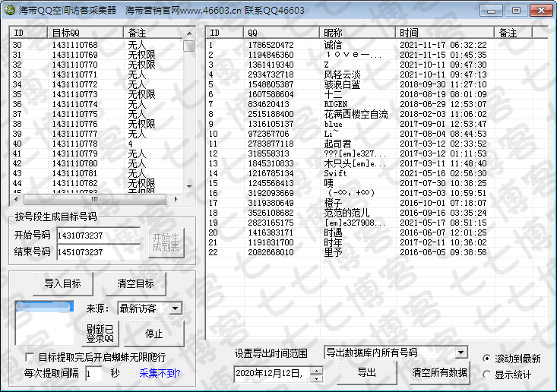Click the extraction interval seconds field
Image resolution: width=557 pixels, height=392 pixels.
(93, 374)
